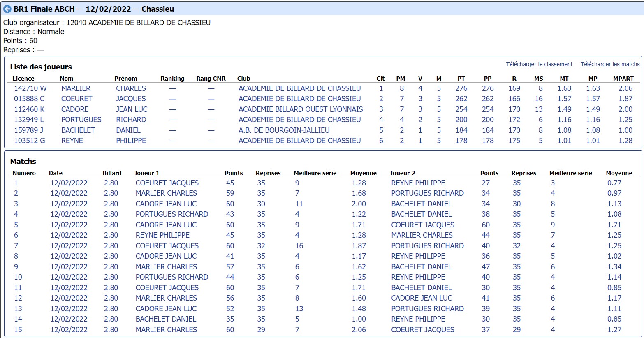Click REYNE PHILIPPE as Joueur 2 in match 1
The height and width of the screenshot is (338, 644).
[418, 183]
